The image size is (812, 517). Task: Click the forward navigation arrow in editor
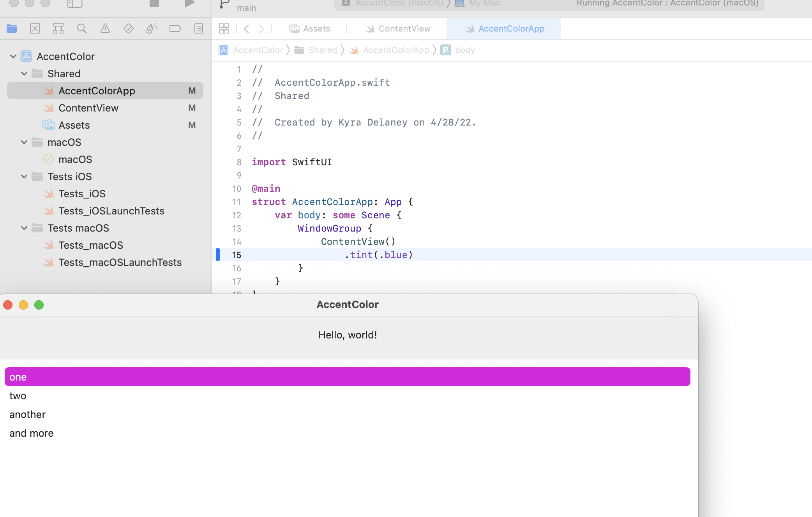[261, 28]
